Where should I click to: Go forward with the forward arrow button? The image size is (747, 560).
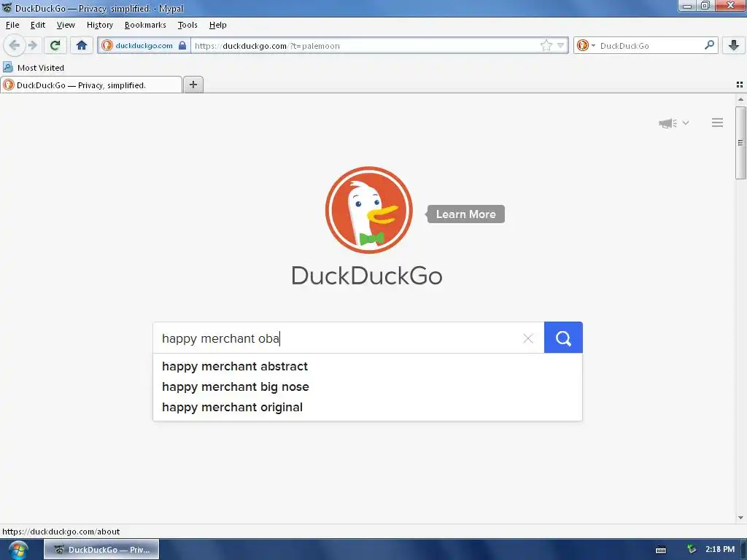[32, 45]
